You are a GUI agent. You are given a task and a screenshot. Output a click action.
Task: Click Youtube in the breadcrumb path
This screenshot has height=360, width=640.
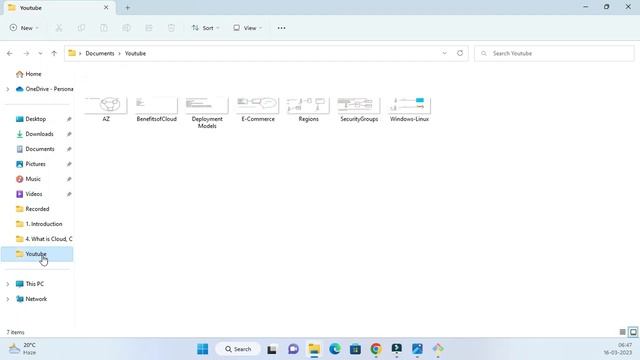tap(135, 53)
